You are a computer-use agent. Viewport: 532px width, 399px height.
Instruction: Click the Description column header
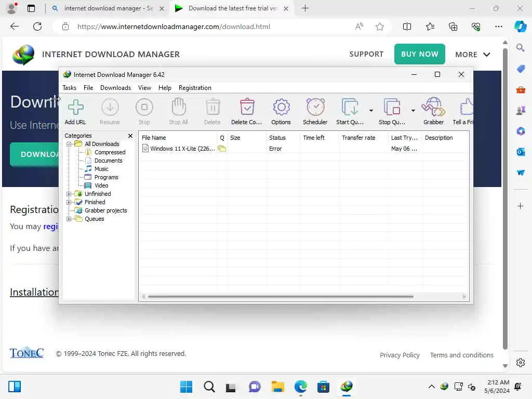445,138
